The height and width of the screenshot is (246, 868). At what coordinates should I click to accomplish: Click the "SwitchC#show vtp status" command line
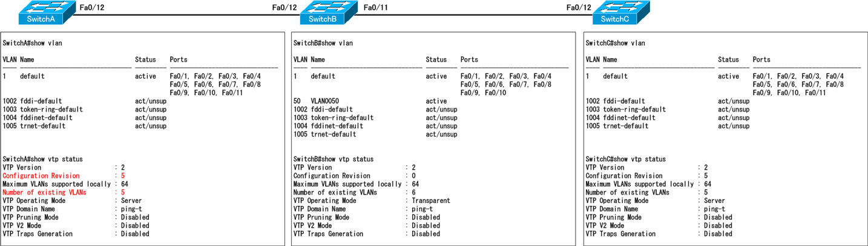coord(625,159)
